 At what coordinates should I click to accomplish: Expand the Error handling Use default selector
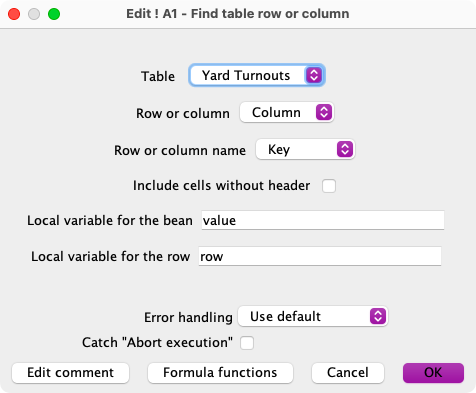click(x=313, y=316)
